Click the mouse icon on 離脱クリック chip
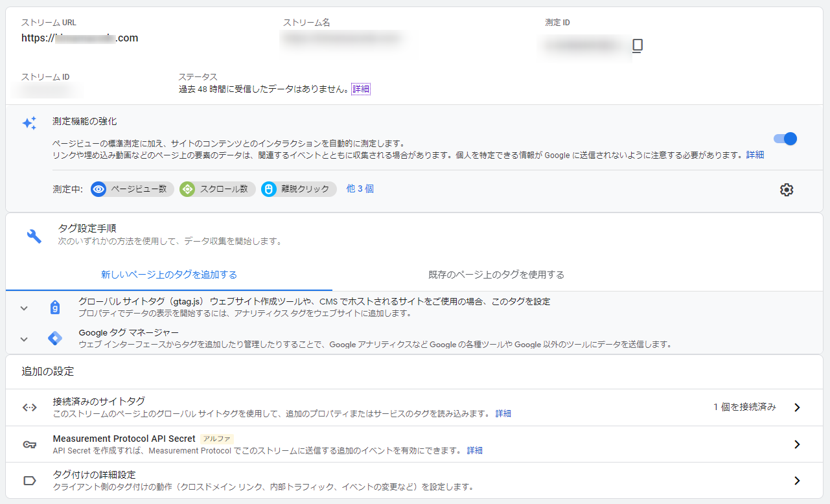This screenshot has width=830, height=504. (269, 189)
